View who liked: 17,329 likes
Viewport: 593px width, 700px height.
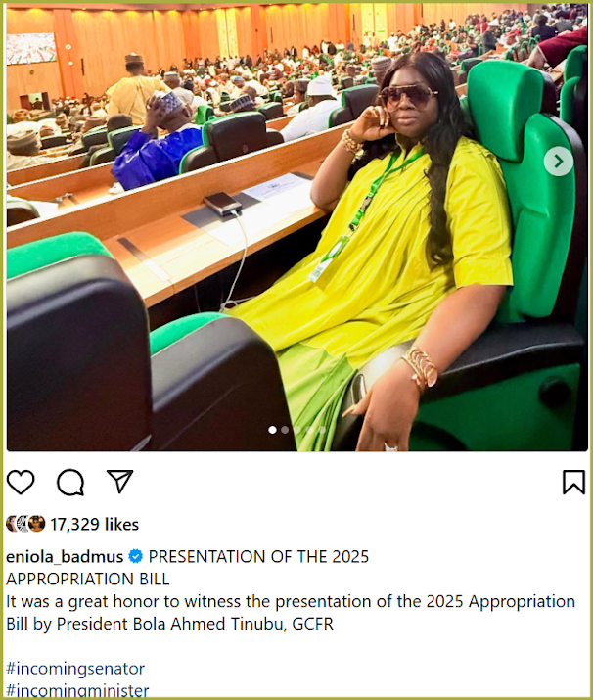pyautogui.click(x=94, y=524)
